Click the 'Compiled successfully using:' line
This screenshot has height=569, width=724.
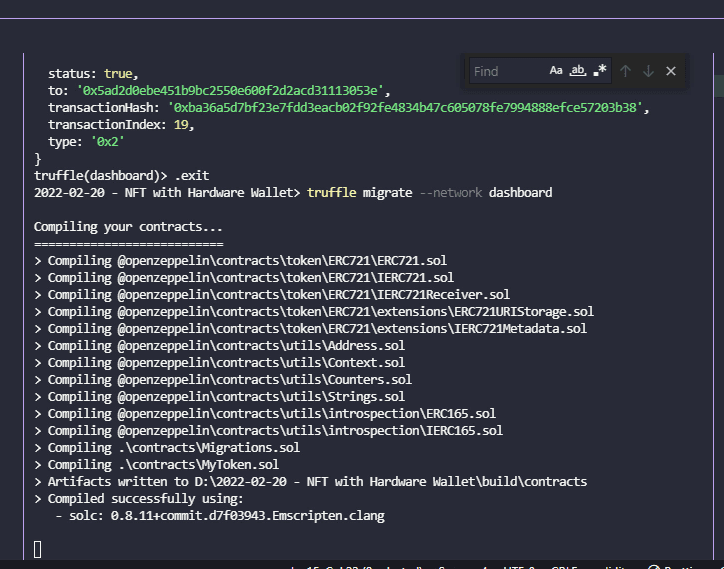pyautogui.click(x=139, y=499)
